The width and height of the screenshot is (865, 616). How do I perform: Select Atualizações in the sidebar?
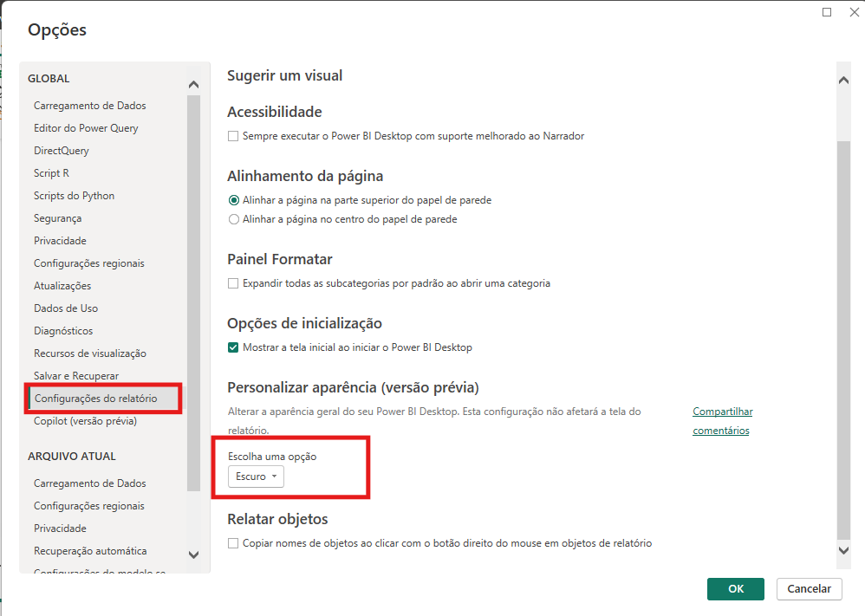[x=61, y=285]
